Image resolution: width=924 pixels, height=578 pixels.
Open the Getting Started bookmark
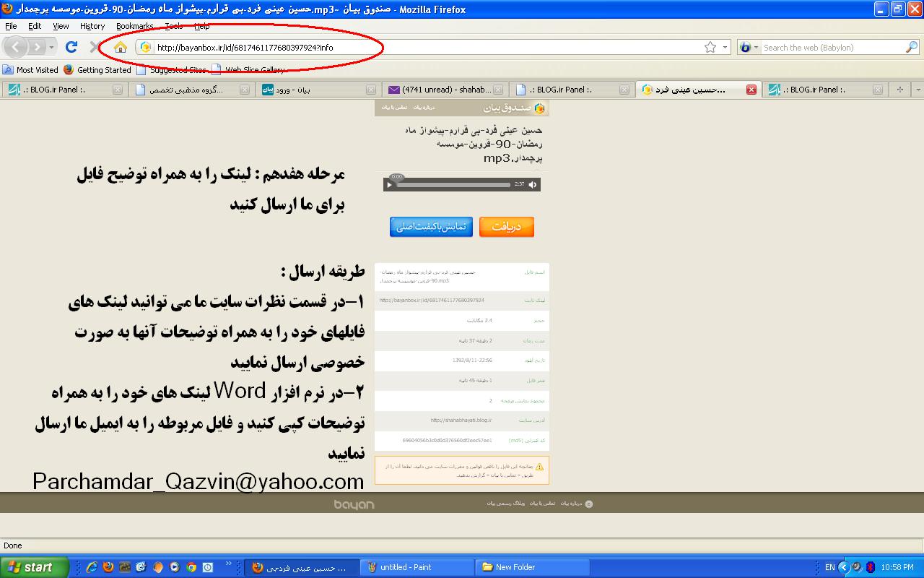97,70
